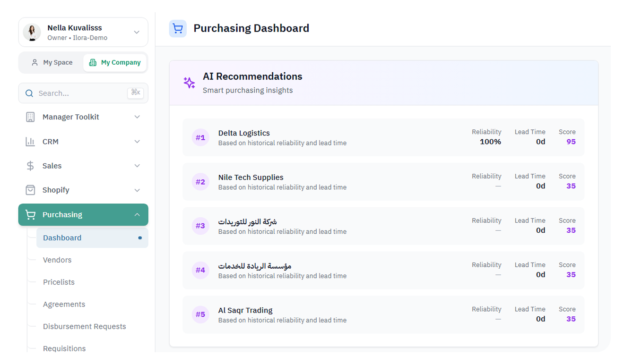Click the Manager Toolkit building icon
The image size is (624, 364).
(x=30, y=117)
